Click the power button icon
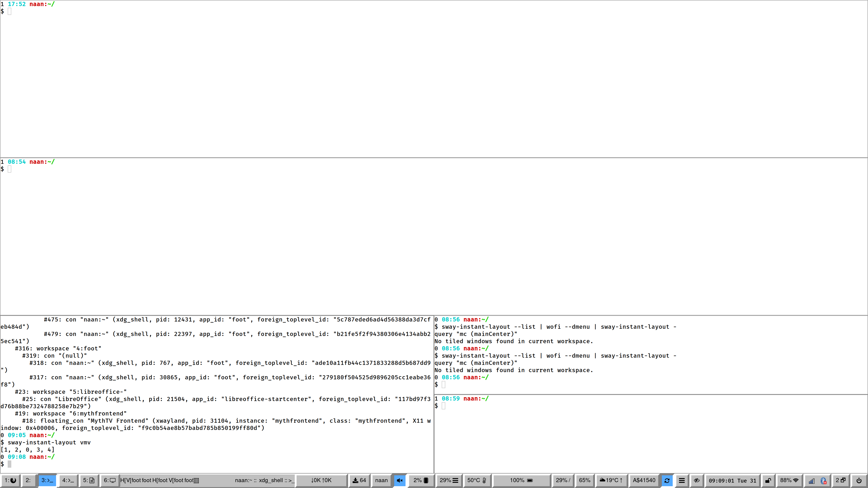Viewport: 868px width, 488px height. (x=859, y=480)
